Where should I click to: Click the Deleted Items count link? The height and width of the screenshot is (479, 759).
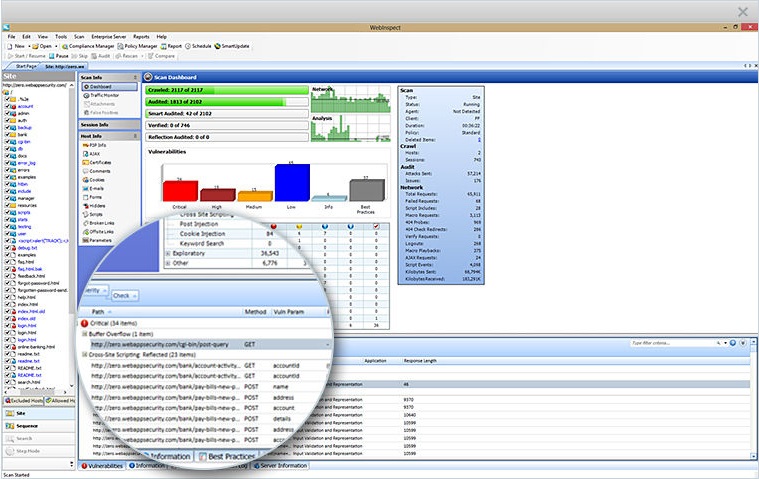pyautogui.click(x=479, y=140)
